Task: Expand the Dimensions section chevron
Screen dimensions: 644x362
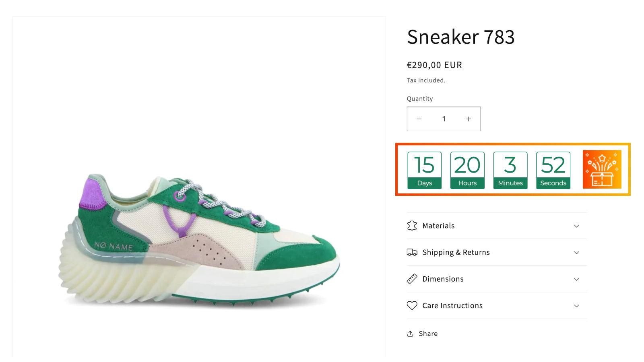Action: click(x=576, y=279)
